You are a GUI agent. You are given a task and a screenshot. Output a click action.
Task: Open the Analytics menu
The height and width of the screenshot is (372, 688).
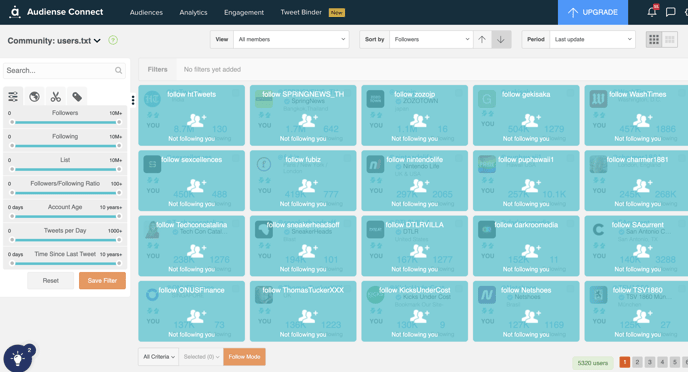click(193, 12)
